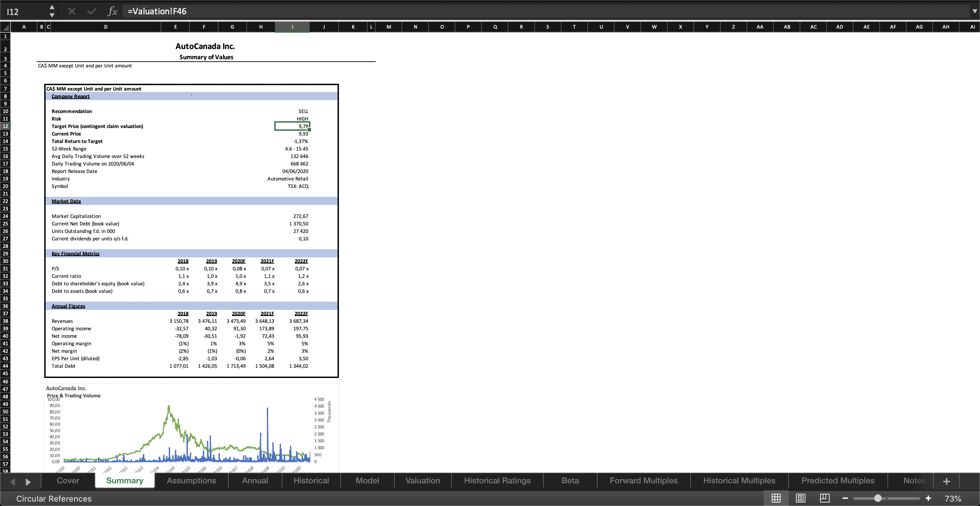Open the Annual sheet tab
This screenshot has height=506, width=980.
coord(255,480)
